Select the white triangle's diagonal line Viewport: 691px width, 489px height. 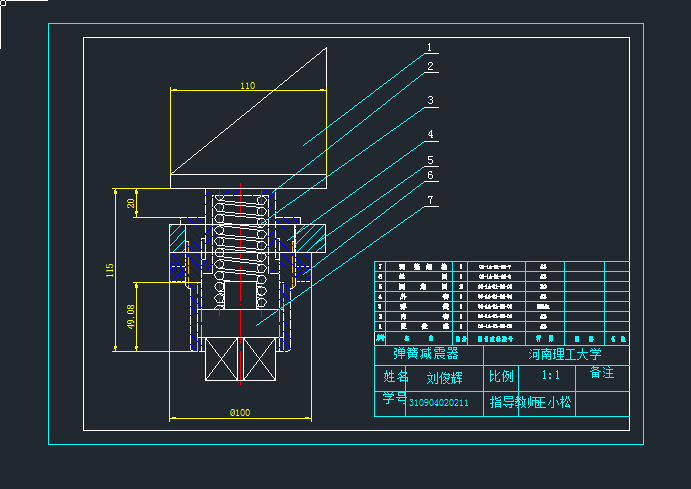point(250,111)
